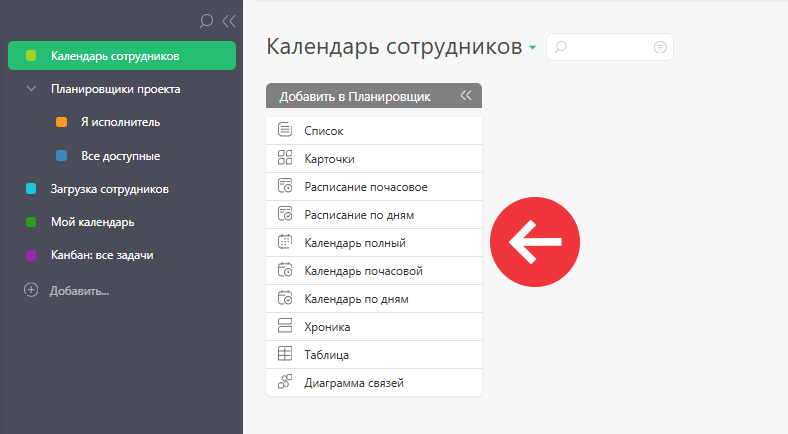
Task: Collapse the Планировщики проекта tree group
Action: 31,89
